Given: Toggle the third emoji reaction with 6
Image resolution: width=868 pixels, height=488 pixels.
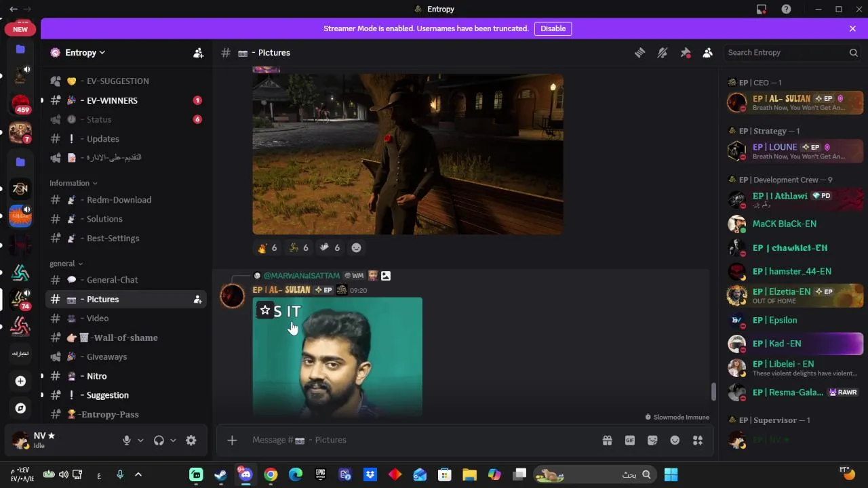Looking at the screenshot, I should pos(330,247).
